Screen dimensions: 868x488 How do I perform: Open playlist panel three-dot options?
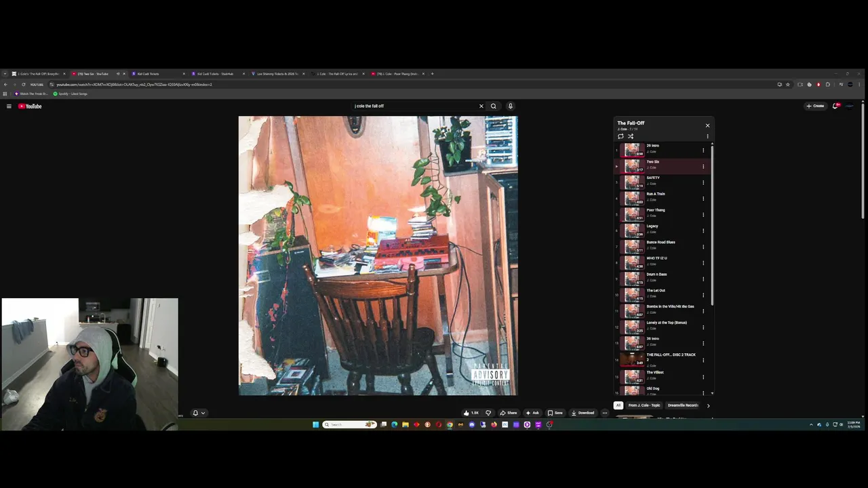(707, 136)
